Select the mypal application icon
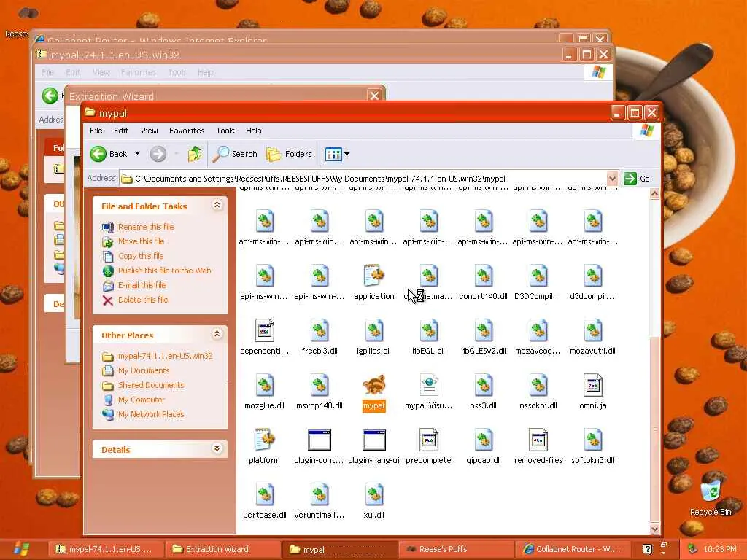Screen dimensions: 747x560 [x=373, y=386]
